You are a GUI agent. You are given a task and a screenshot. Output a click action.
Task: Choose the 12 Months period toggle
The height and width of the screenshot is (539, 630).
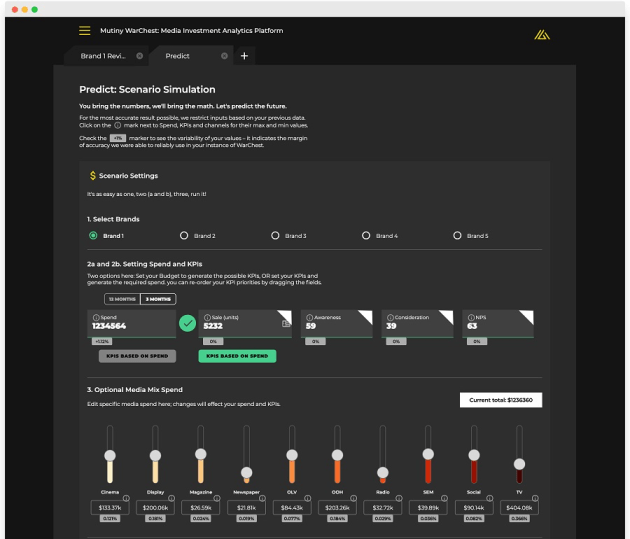[x=122, y=299]
